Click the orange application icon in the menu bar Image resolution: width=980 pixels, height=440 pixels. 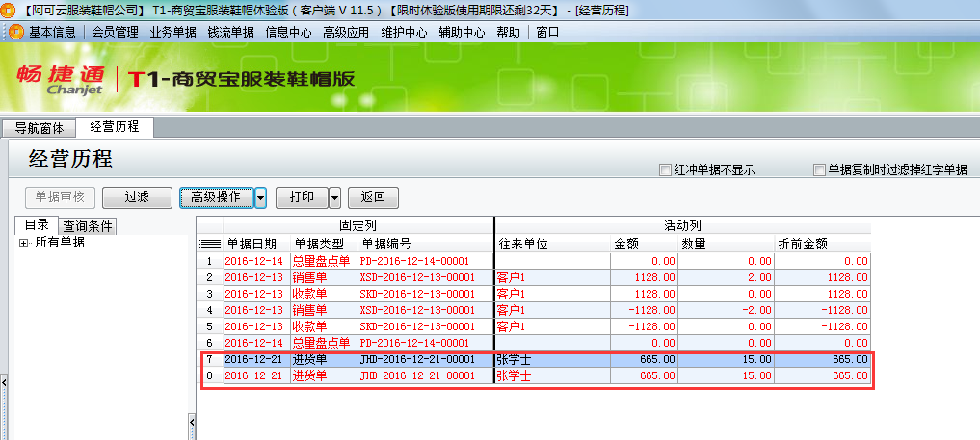click(17, 32)
